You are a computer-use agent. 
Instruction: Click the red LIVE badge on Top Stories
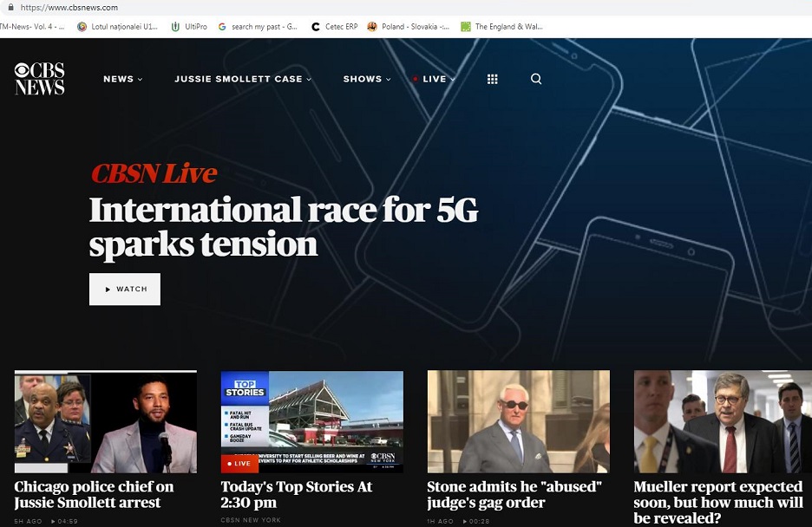coord(239,464)
